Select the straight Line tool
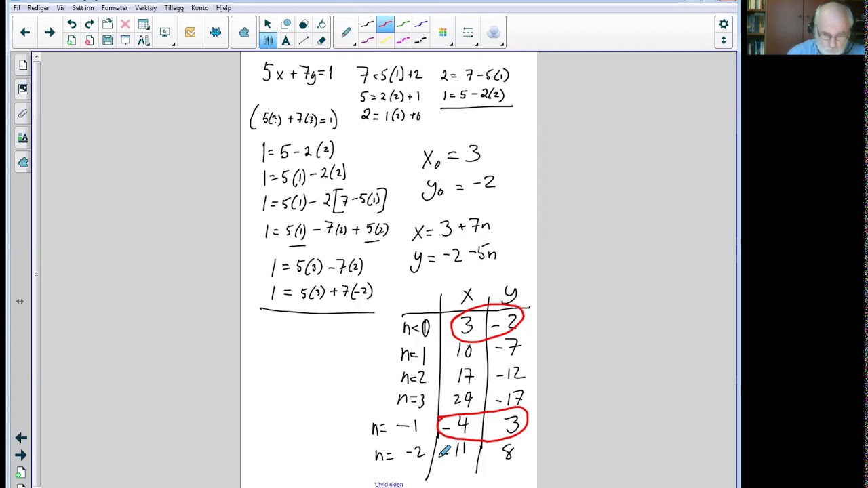The image size is (868, 488). tap(303, 41)
